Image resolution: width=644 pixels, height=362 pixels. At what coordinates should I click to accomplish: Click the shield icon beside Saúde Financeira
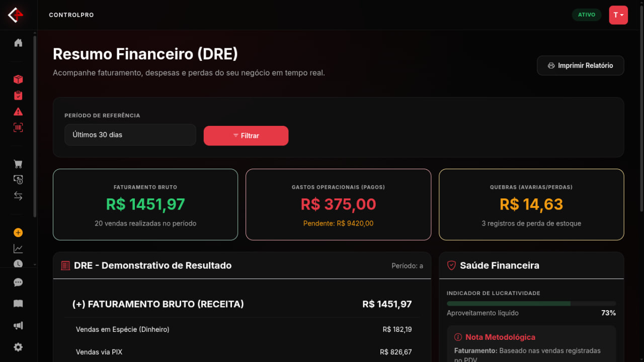tap(451, 265)
